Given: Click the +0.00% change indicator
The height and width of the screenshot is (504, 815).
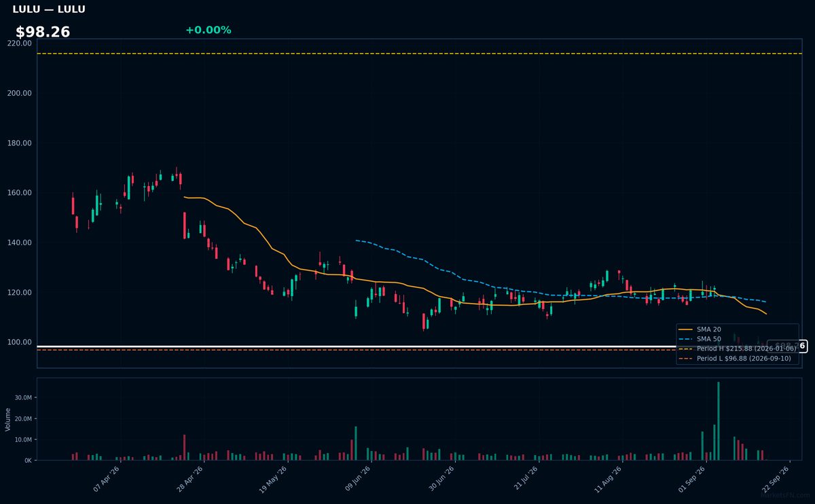Looking at the screenshot, I should (x=208, y=30).
